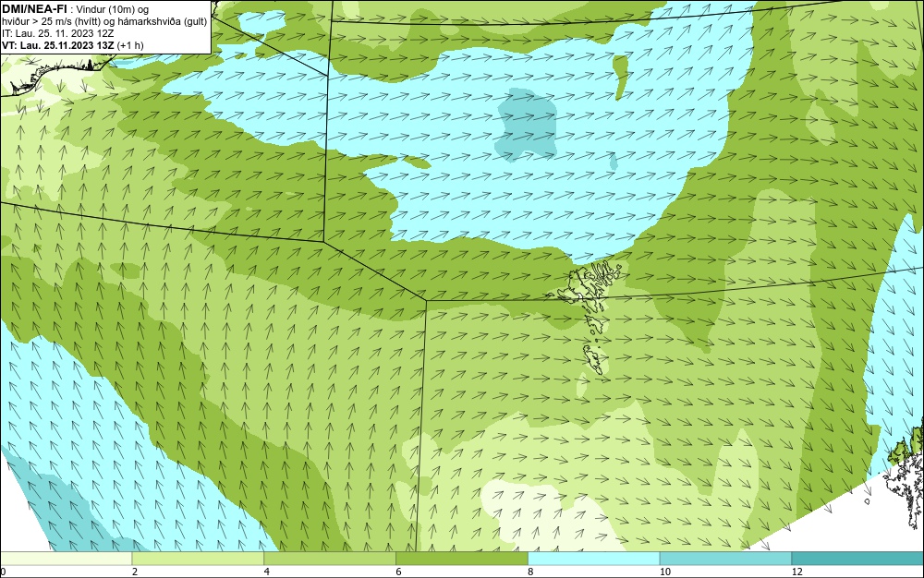Viewport: 924px width, 578px height.
Task: Click the legend tick label '4'
Action: (267, 572)
